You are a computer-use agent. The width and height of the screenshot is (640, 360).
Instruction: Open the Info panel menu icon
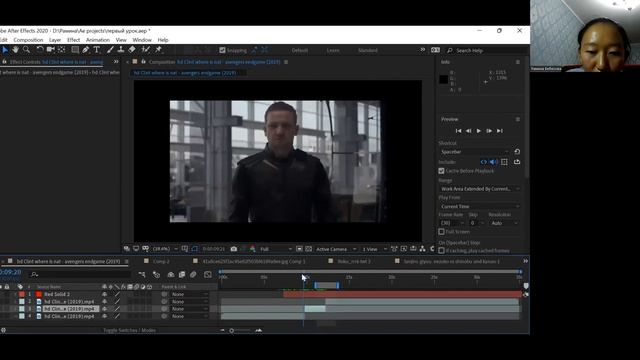click(518, 62)
